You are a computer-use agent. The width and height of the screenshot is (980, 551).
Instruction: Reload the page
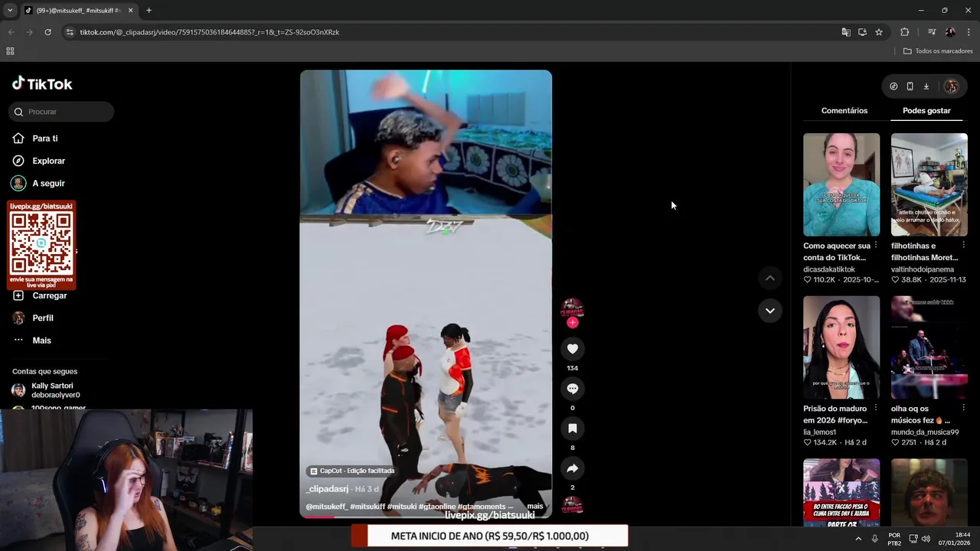[47, 32]
